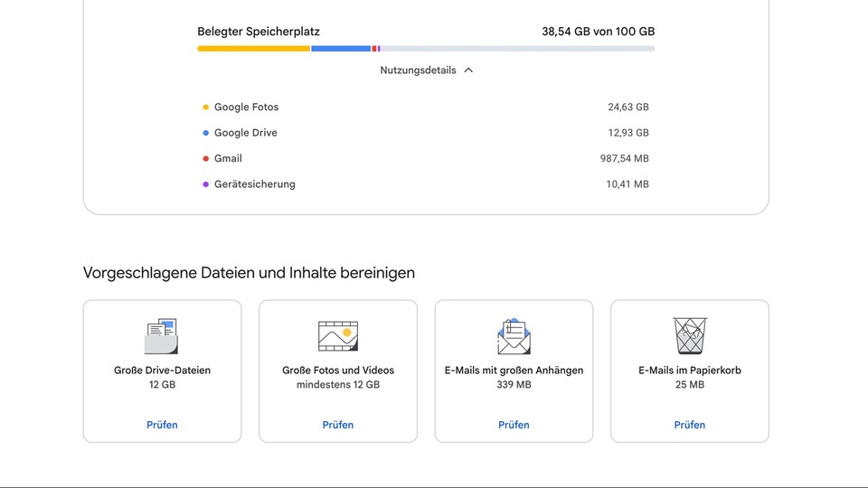Click the yellow Google Fotos storage bar segment
The width and height of the screenshot is (868, 488).
coord(253,49)
